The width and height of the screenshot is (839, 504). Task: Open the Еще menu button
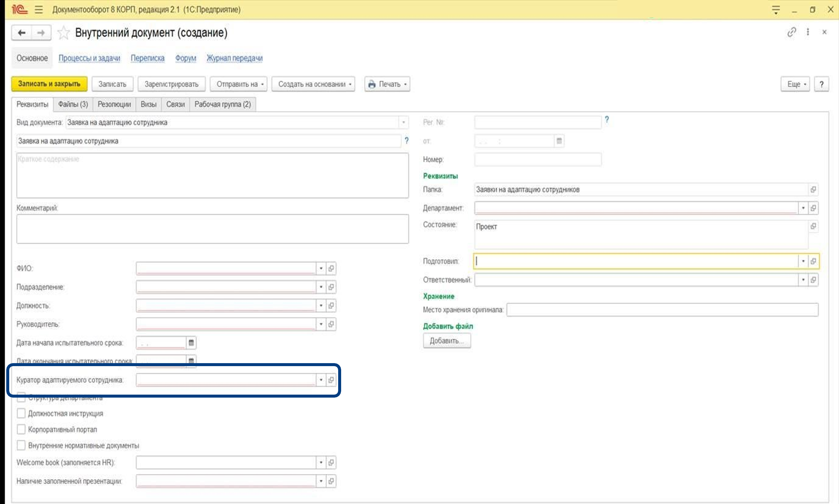[x=795, y=84]
